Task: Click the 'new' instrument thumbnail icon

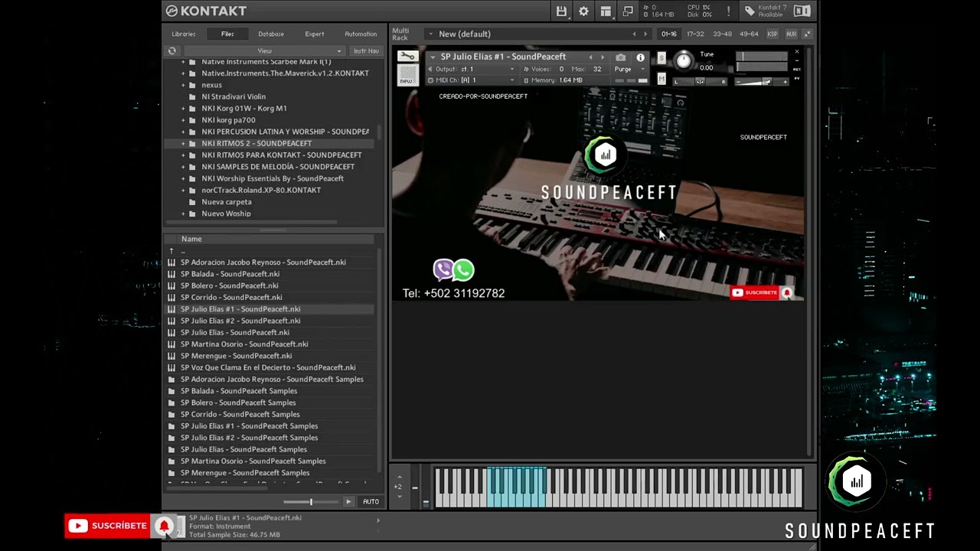Action: pyautogui.click(x=407, y=76)
